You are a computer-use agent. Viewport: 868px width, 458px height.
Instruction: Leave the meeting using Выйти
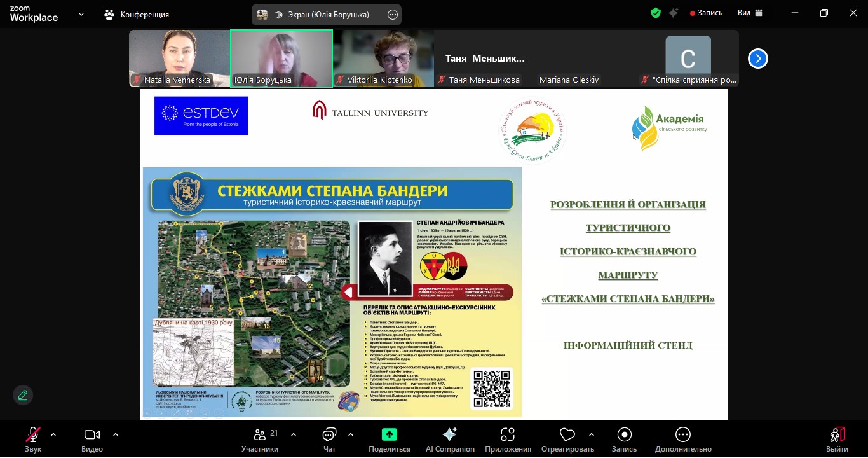click(x=837, y=439)
